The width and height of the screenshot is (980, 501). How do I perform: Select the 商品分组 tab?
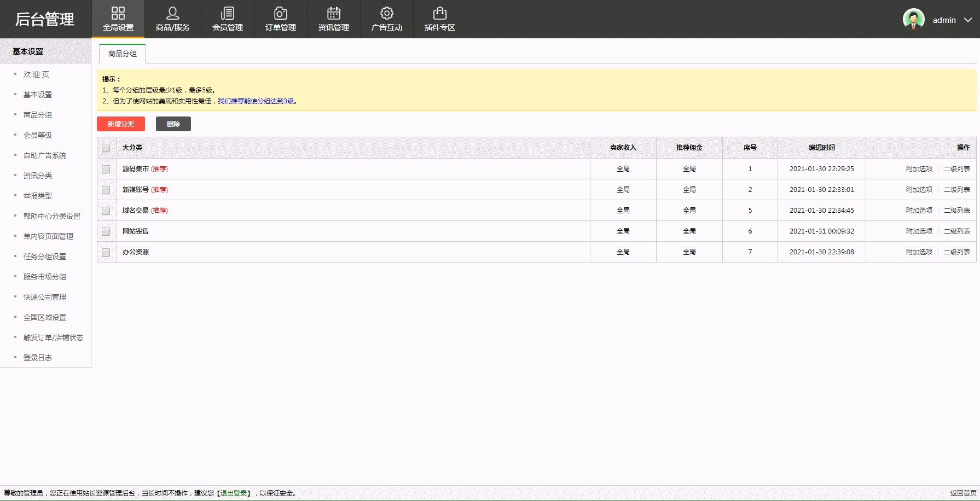pyautogui.click(x=123, y=54)
